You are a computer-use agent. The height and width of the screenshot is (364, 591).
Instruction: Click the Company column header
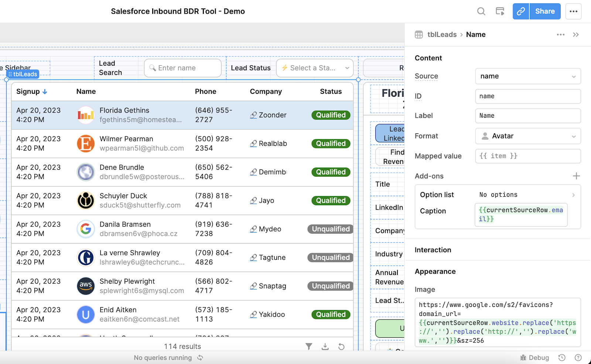266,92
